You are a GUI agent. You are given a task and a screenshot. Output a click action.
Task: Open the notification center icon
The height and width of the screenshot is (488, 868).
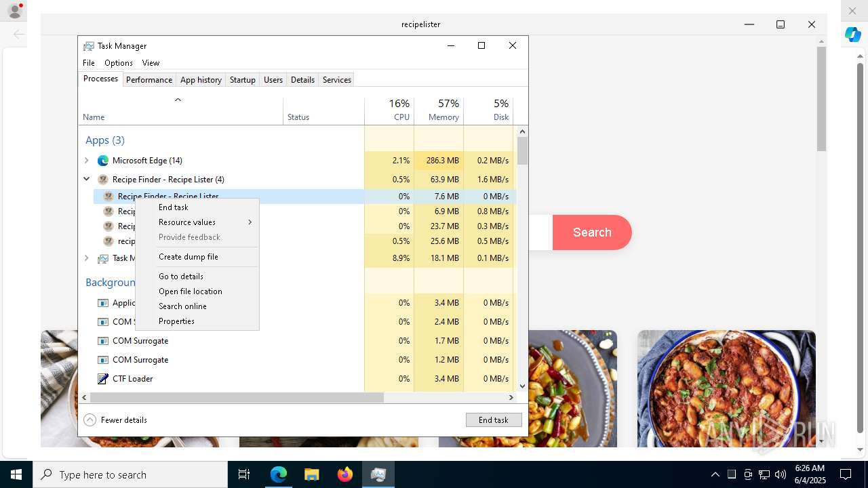(846, 474)
